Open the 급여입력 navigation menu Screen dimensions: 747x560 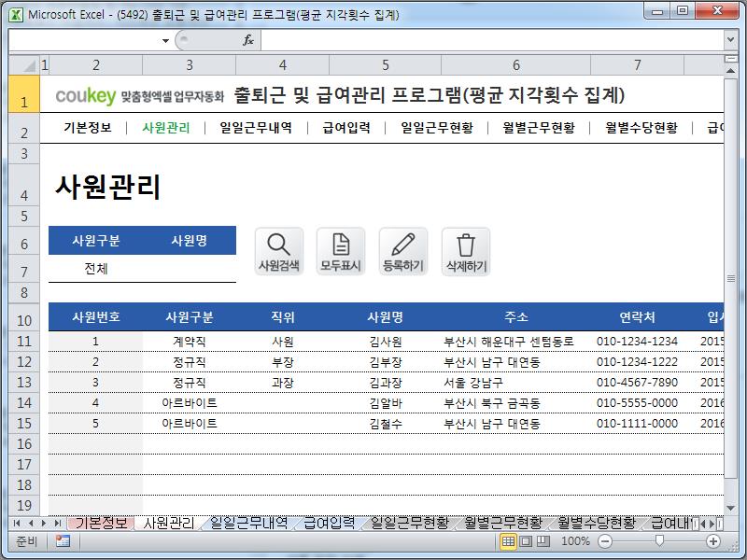pos(346,128)
